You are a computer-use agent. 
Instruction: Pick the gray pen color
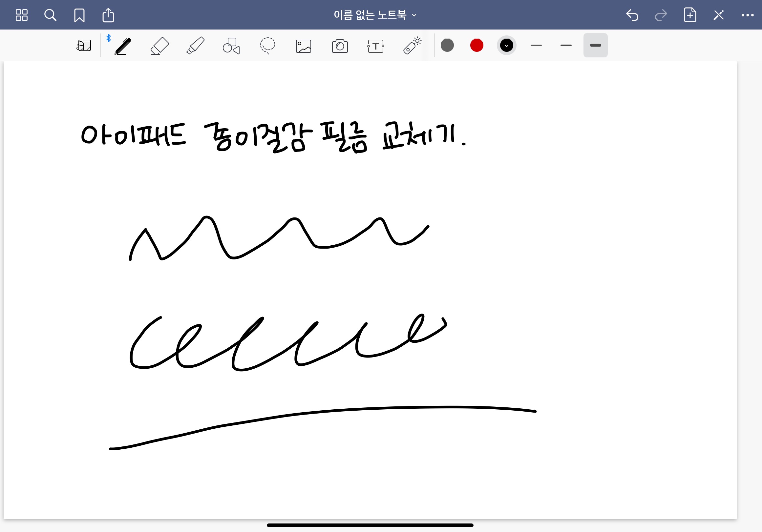pos(447,45)
